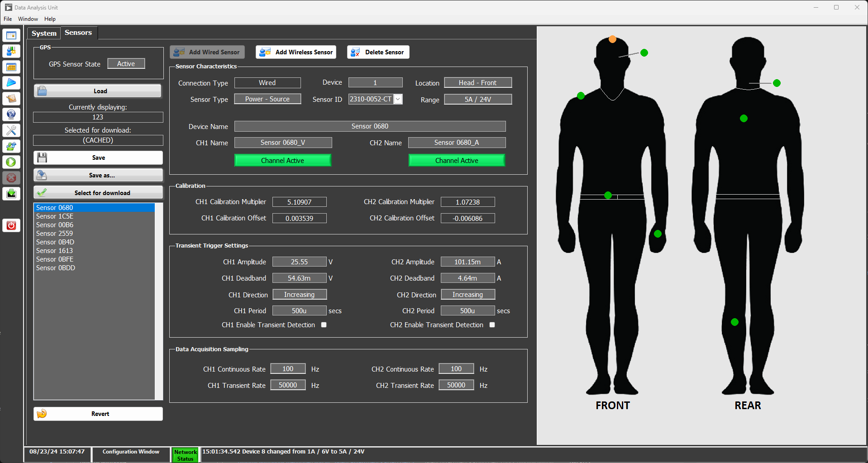The width and height of the screenshot is (868, 463).
Task: Click the CH2 Transient Rate field
Action: (456, 385)
